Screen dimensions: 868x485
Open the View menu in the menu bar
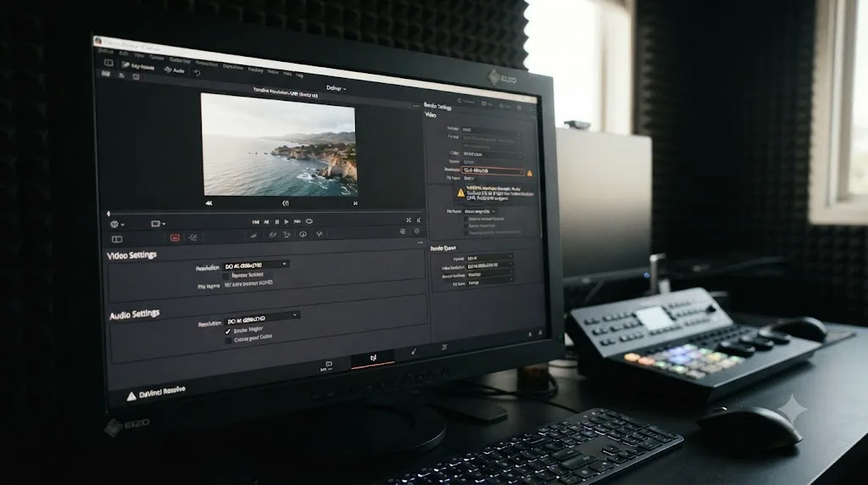click(139, 56)
